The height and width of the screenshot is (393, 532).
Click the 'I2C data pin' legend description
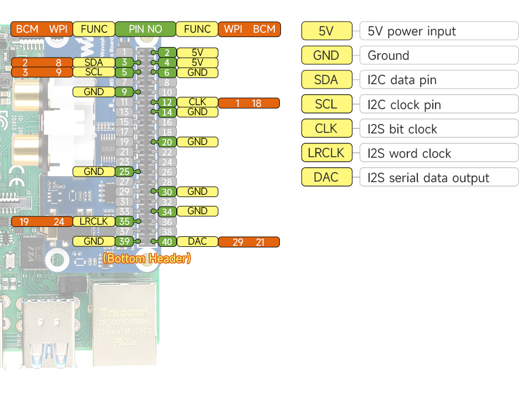pos(438,80)
